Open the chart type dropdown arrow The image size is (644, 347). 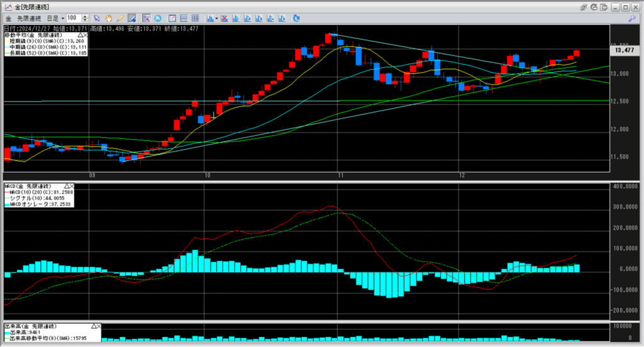216,18
